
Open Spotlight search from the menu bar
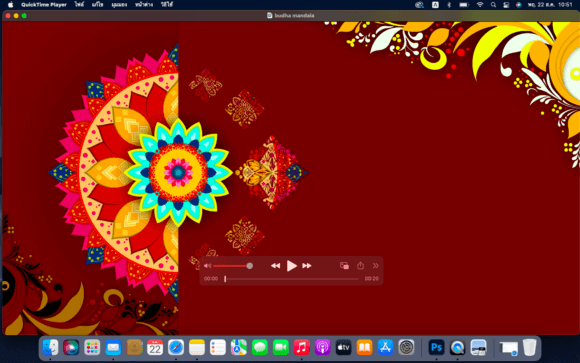pyautogui.click(x=493, y=5)
